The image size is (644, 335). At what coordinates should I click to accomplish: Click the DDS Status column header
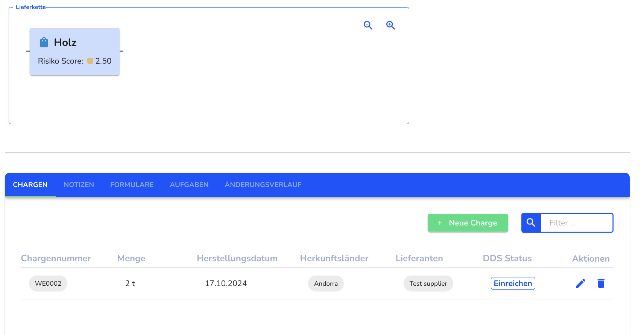pyautogui.click(x=507, y=258)
